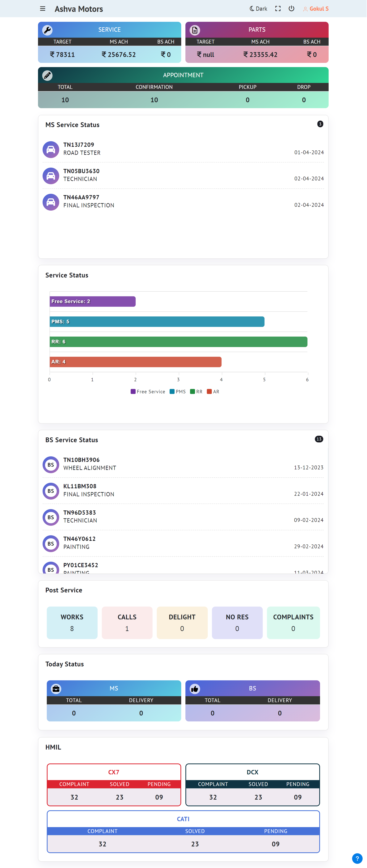The image size is (367, 868).
Task: Hide the AR series in legend
Action: pos(213,392)
